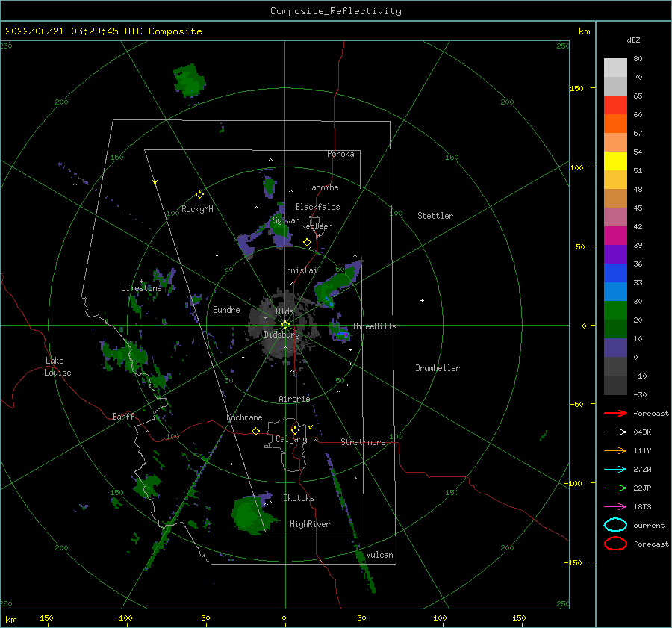Click the white 04DK arrow legend icon

coord(615,432)
